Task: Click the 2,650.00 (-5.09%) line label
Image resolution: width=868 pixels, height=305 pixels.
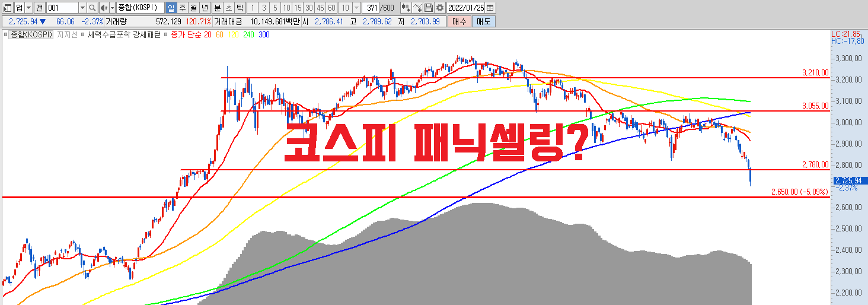Action: 799,192
